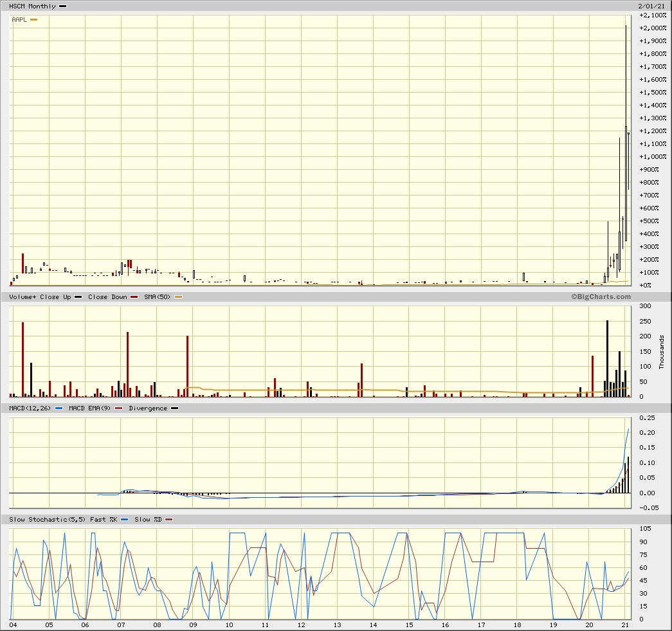Click the +2,000% price axis label
Viewport: 672px width, 631px height.
click(653, 28)
